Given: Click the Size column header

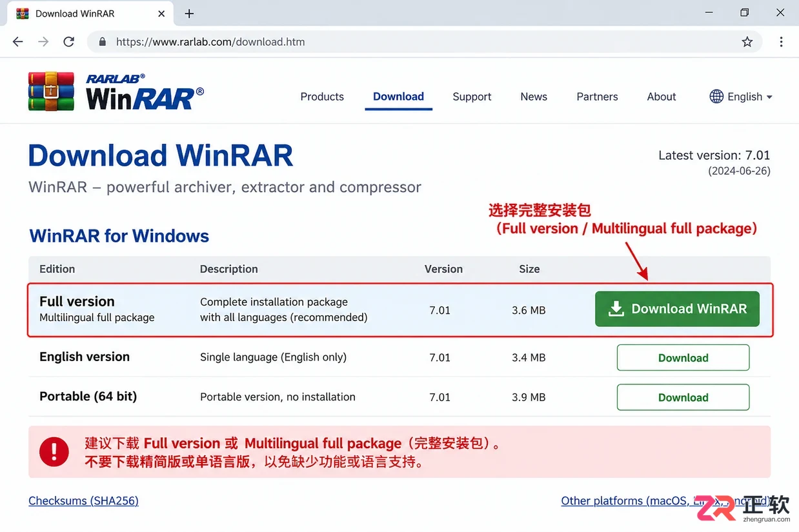Looking at the screenshot, I should pos(529,269).
